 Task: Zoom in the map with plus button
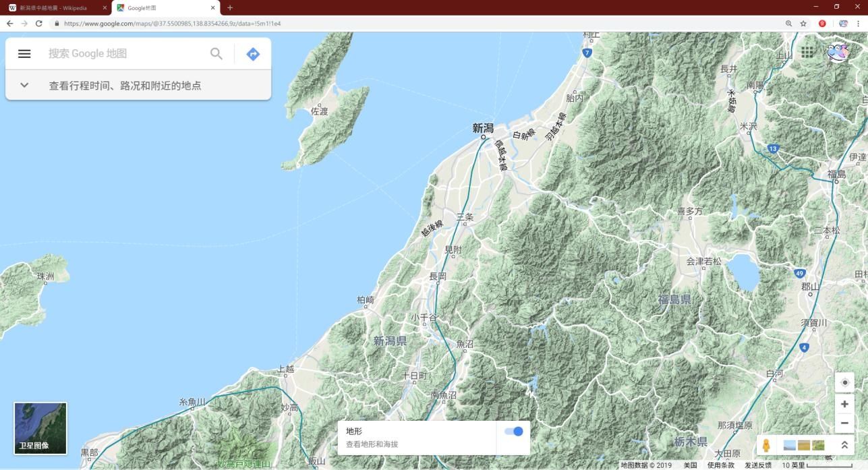point(844,404)
